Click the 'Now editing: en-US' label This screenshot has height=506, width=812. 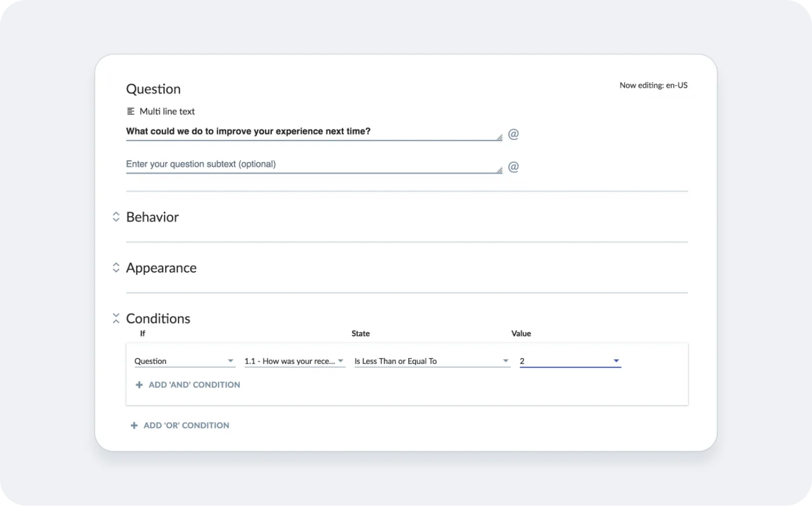click(x=653, y=85)
